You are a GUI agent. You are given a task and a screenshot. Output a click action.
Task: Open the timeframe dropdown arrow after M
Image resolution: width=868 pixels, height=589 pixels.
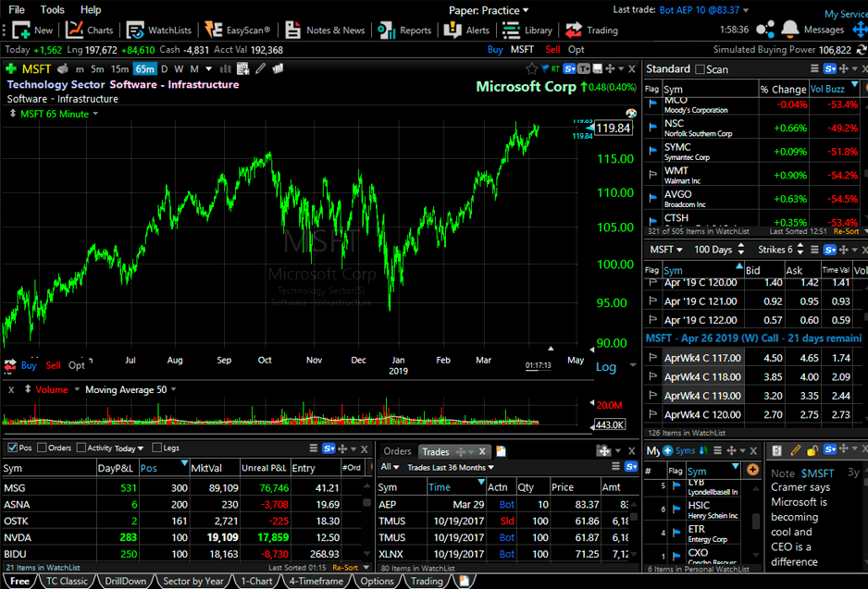coord(209,69)
